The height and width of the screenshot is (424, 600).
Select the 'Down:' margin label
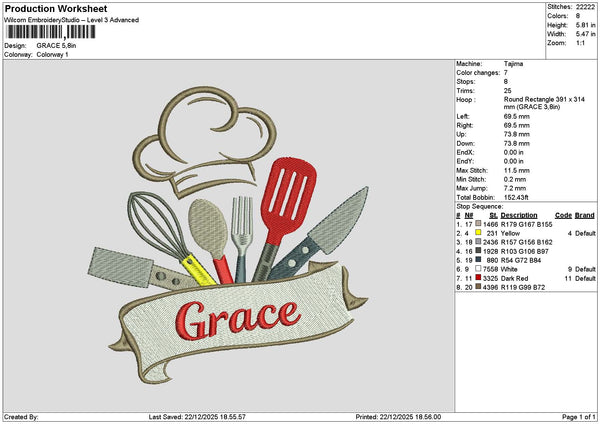point(465,144)
